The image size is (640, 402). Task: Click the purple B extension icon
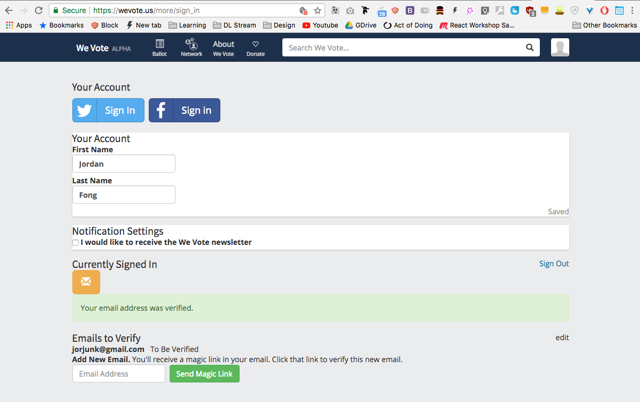[x=410, y=11]
